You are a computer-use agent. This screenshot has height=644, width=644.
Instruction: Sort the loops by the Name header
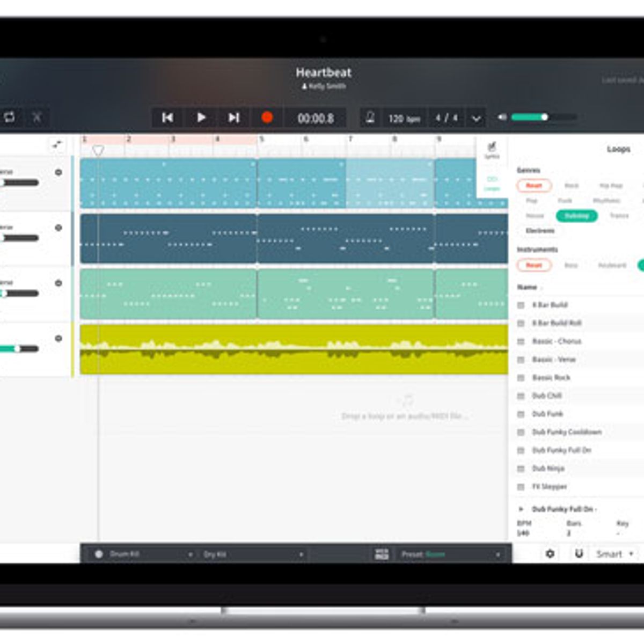coord(526,287)
